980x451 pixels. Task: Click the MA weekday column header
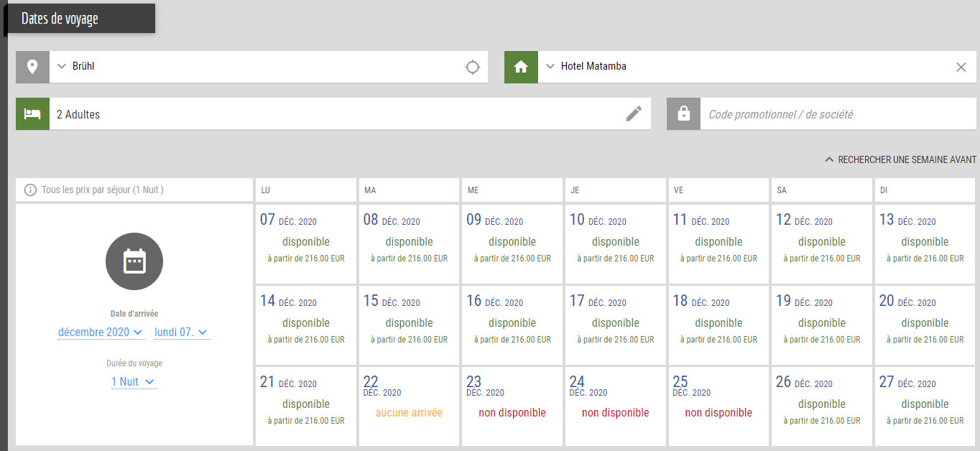(x=409, y=190)
